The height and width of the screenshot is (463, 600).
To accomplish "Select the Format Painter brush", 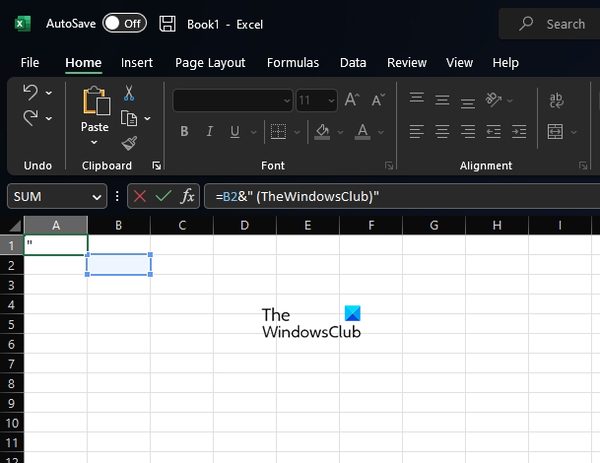I will [128, 142].
